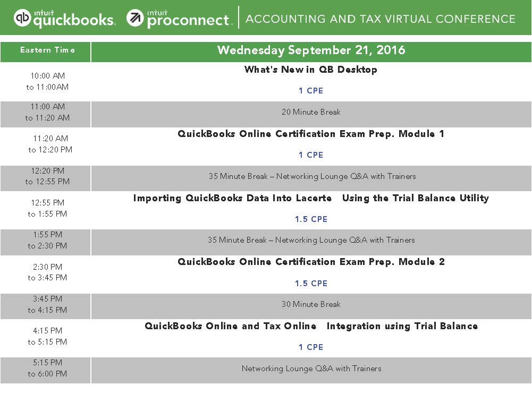
Task: Click the '12:20 PM to 12:55 PM' time cell
Action: point(46,178)
